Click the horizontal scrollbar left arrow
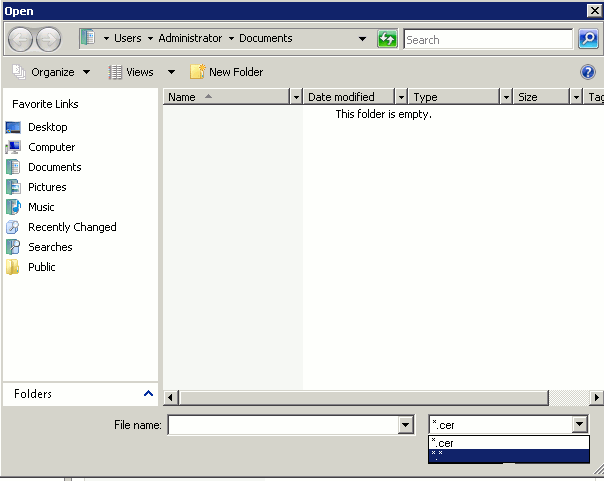Screen dimensions: 604x481 point(169,398)
